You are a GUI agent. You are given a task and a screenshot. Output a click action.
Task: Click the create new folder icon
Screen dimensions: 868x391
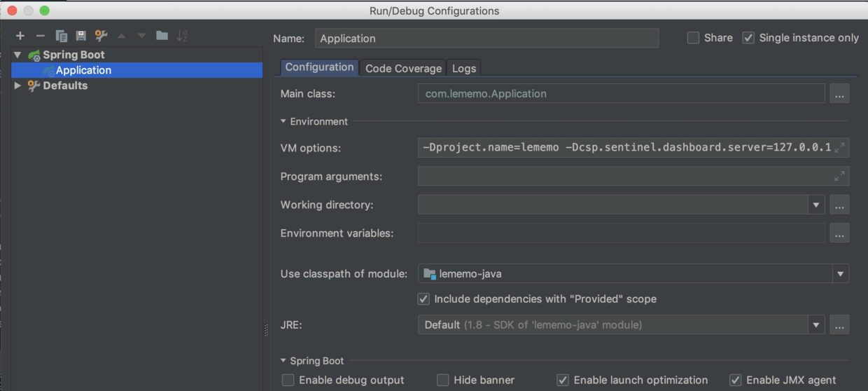[x=162, y=36]
